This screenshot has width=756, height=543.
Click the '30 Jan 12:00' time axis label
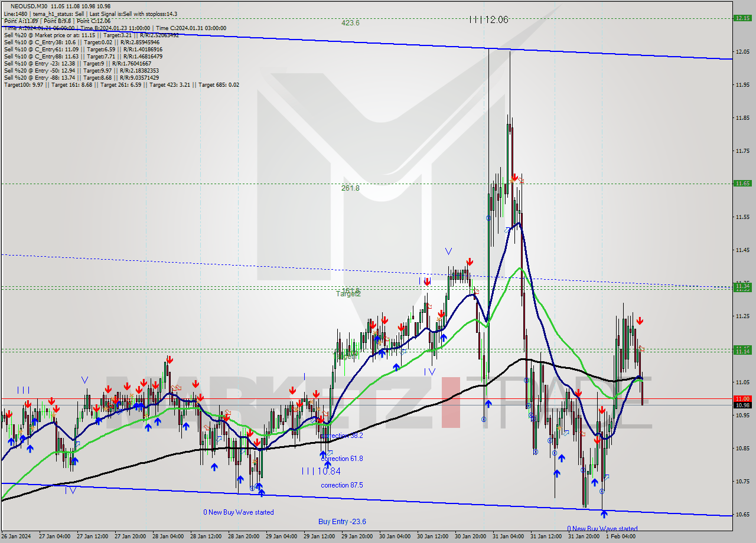pyautogui.click(x=433, y=537)
